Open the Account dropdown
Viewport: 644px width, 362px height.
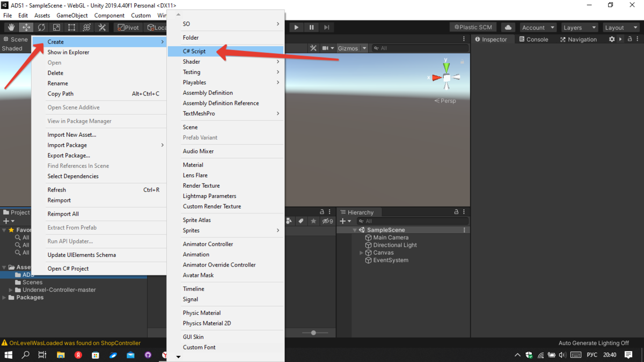point(538,27)
